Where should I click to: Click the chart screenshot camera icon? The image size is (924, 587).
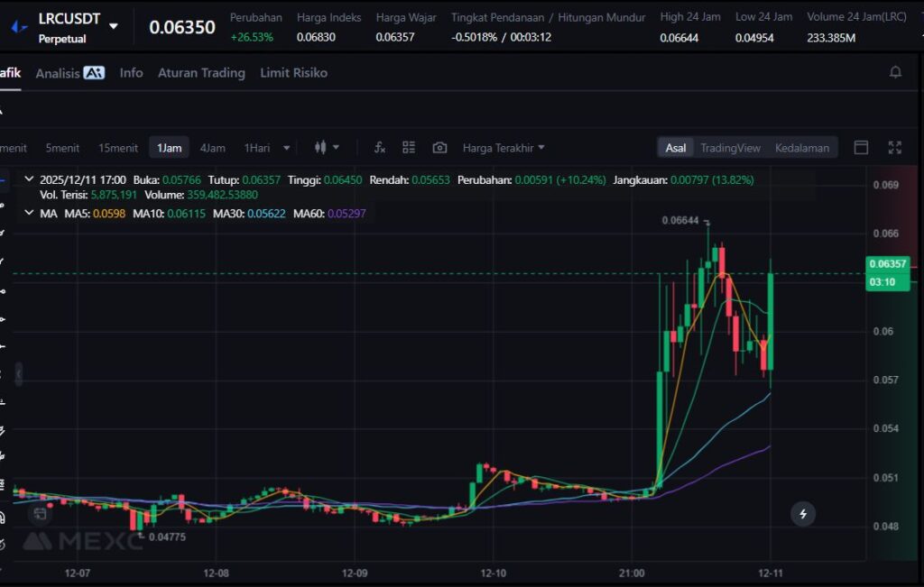439,148
